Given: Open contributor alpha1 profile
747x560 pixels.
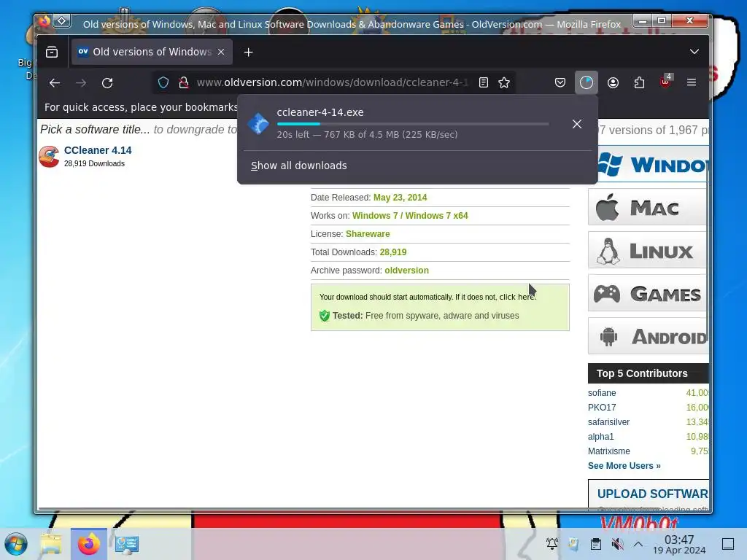Looking at the screenshot, I should click(x=601, y=437).
